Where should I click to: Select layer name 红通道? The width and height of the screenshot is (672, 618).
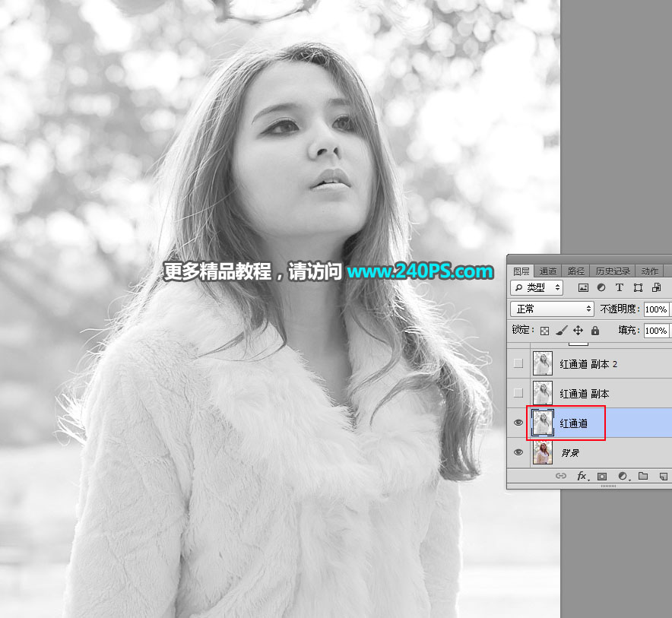pos(573,423)
